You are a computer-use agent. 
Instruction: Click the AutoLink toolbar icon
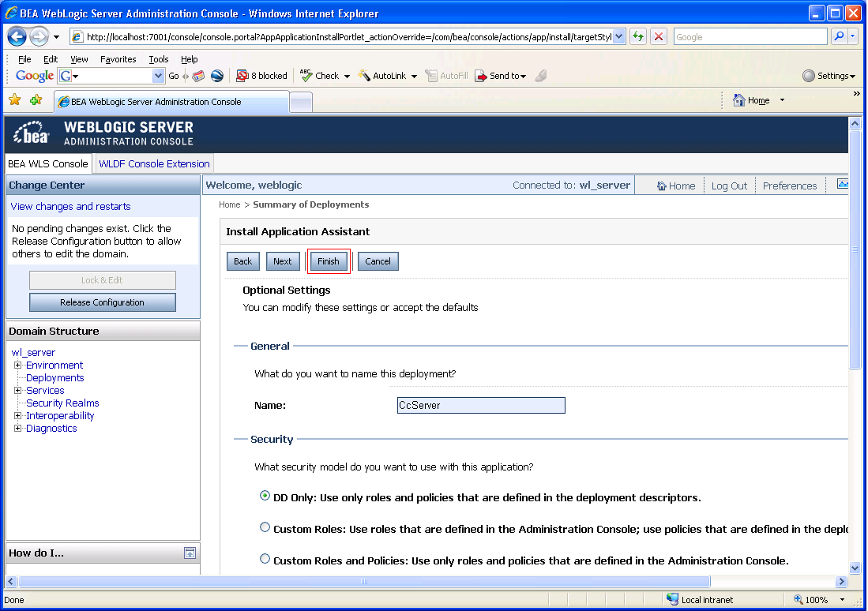(364, 75)
